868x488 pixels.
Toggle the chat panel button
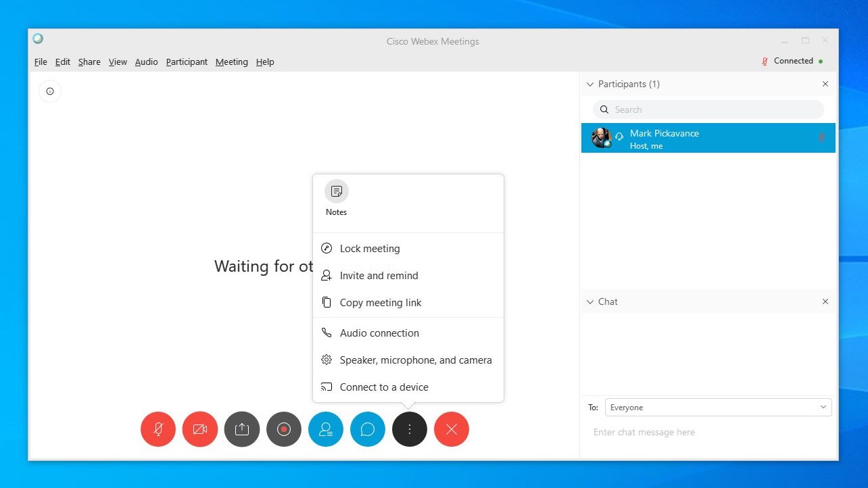[368, 429]
